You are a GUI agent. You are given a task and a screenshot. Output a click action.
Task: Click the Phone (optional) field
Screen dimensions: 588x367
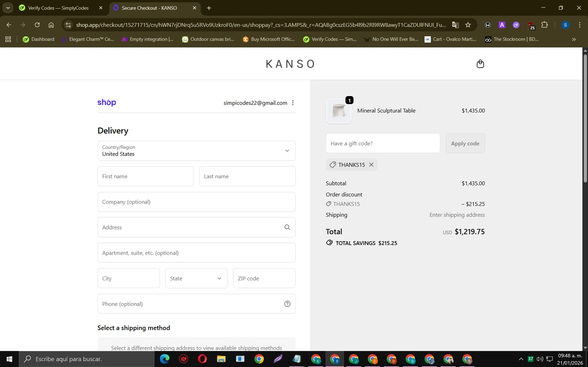[x=196, y=304]
